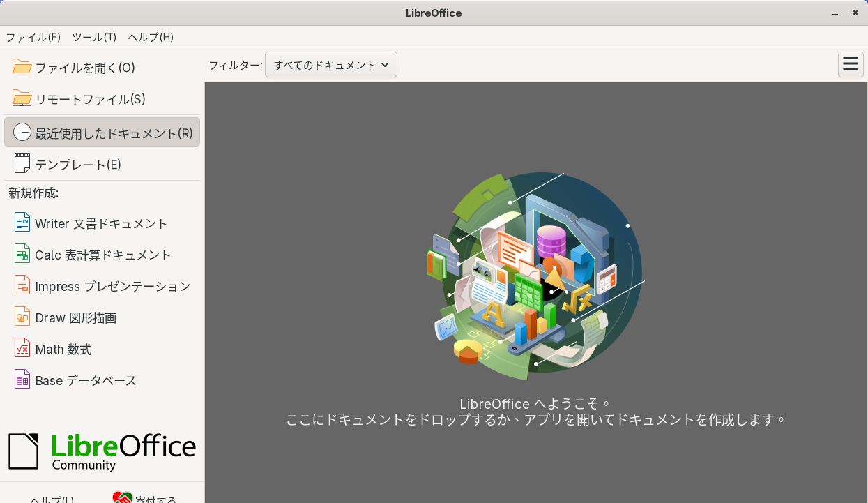This screenshot has height=503, width=868.
Task: Click the Impress presentation icon
Action: 22,285
